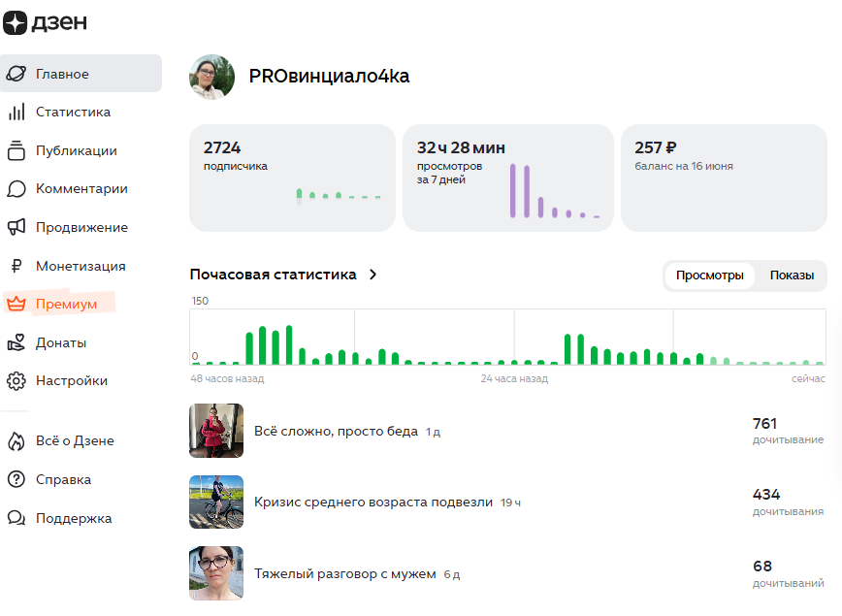Open the Комментарии speech bubble icon
Screen dimensions: 842x616
(x=16, y=189)
